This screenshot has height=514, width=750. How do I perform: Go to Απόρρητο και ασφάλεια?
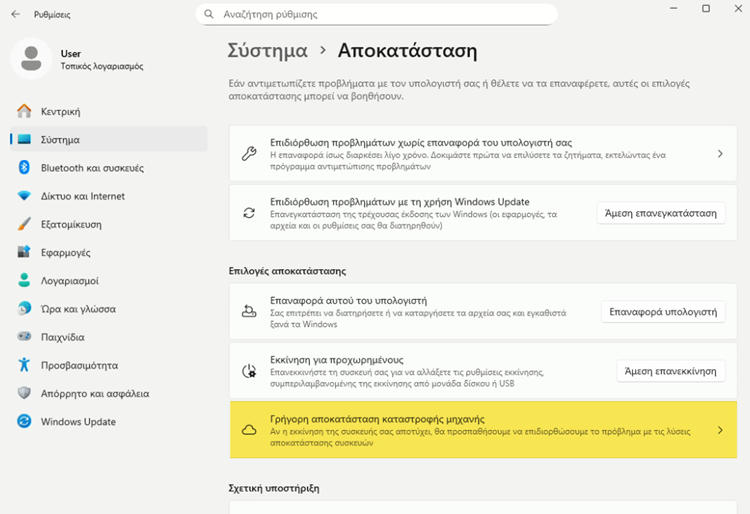[109, 393]
